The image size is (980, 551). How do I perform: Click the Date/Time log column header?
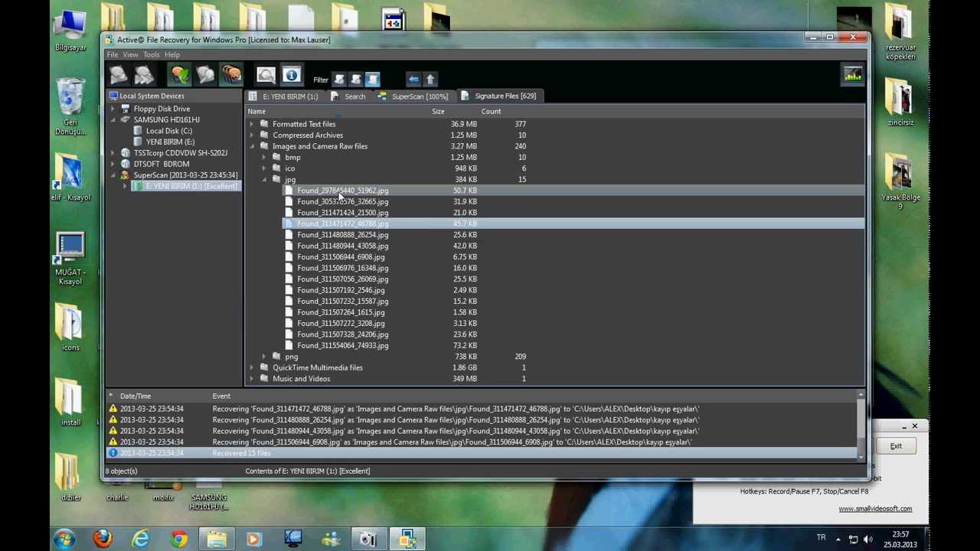(x=136, y=396)
